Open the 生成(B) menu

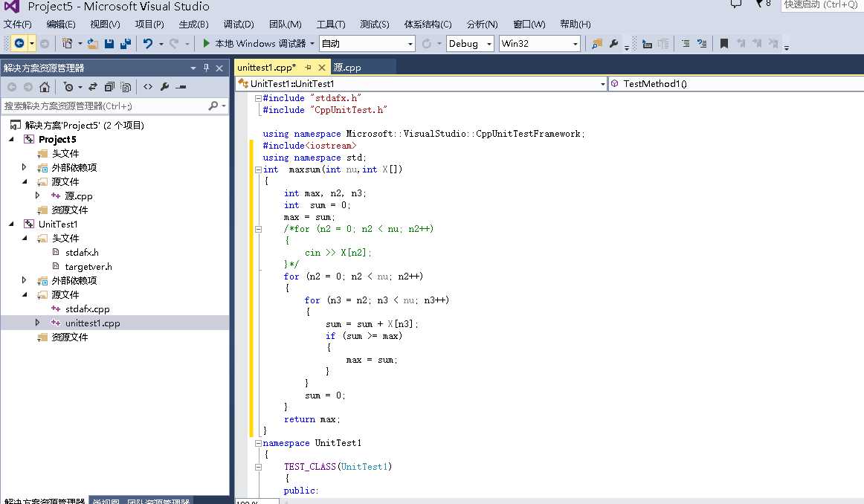(x=193, y=25)
